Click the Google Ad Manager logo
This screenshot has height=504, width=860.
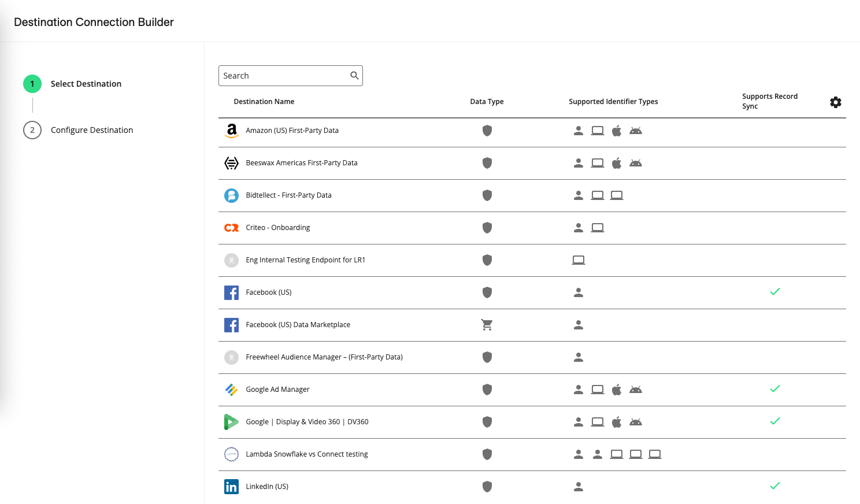(231, 390)
